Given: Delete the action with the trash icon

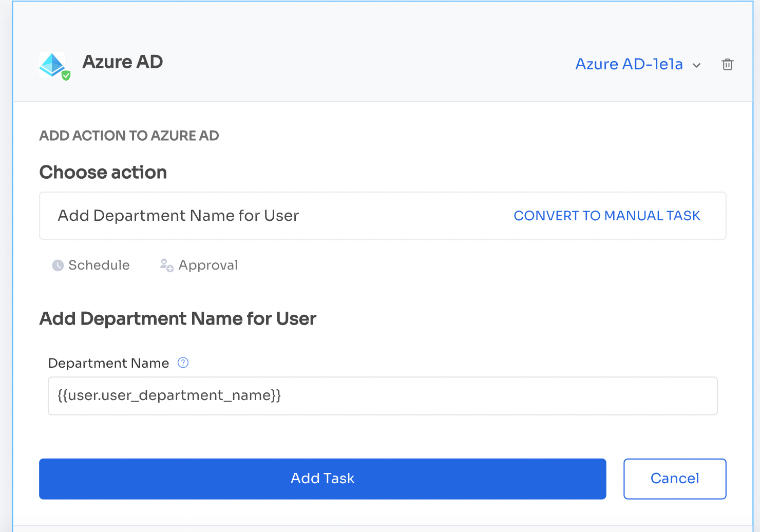Looking at the screenshot, I should click(727, 64).
